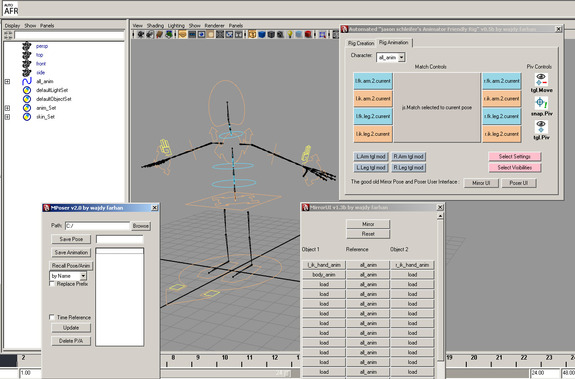This screenshot has width=575, height=379.
Task: Toggle the R.Leg tgl mod button
Action: [408, 168]
